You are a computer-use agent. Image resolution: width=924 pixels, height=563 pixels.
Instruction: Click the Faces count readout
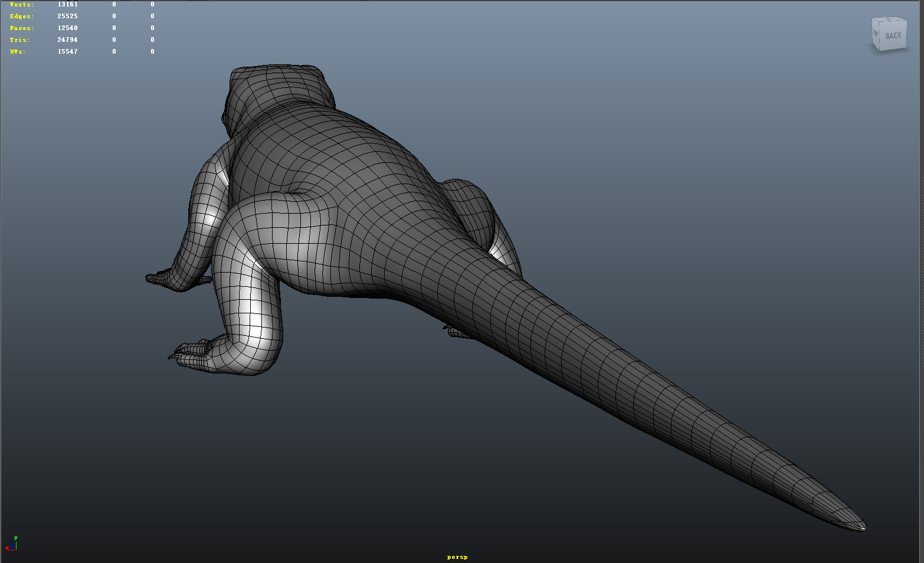pyautogui.click(x=67, y=28)
